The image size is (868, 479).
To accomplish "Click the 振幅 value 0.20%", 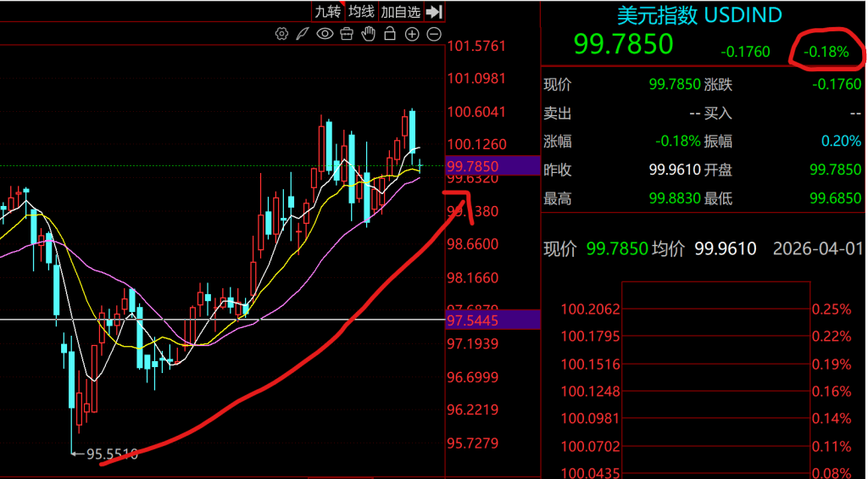I will click(842, 142).
